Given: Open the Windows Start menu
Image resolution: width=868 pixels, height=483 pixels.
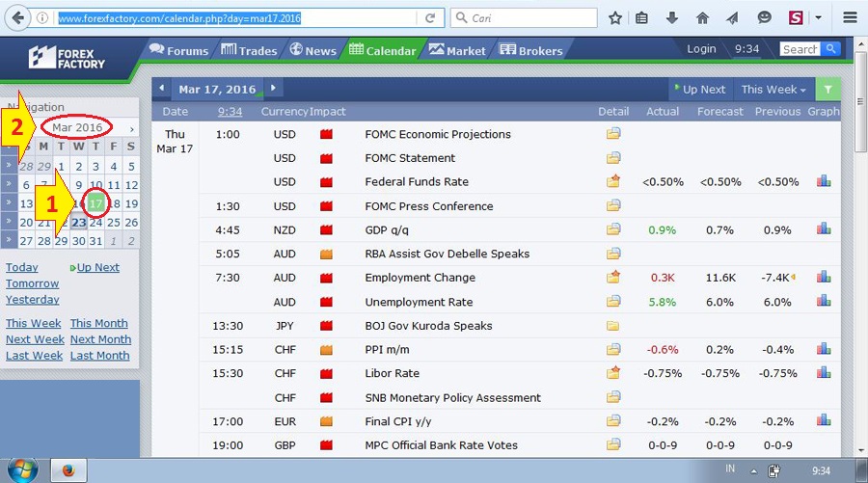Looking at the screenshot, I should click(x=23, y=470).
